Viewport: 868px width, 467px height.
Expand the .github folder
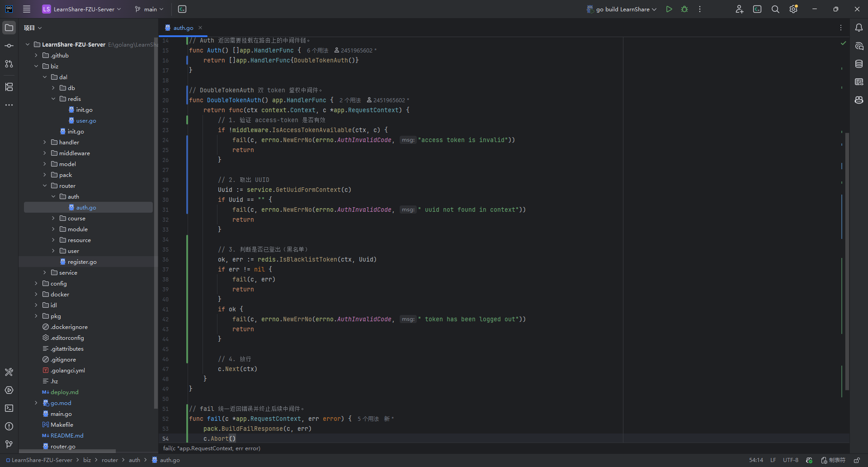click(x=36, y=55)
